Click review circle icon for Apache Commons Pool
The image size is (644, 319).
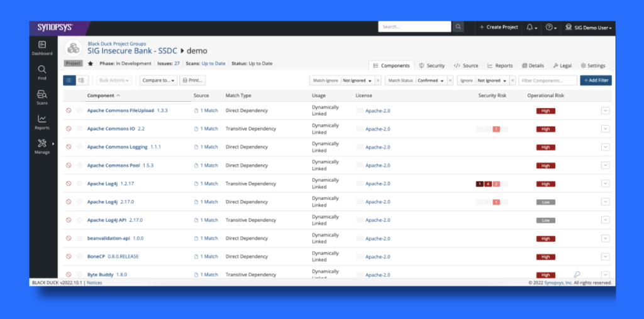click(80, 165)
